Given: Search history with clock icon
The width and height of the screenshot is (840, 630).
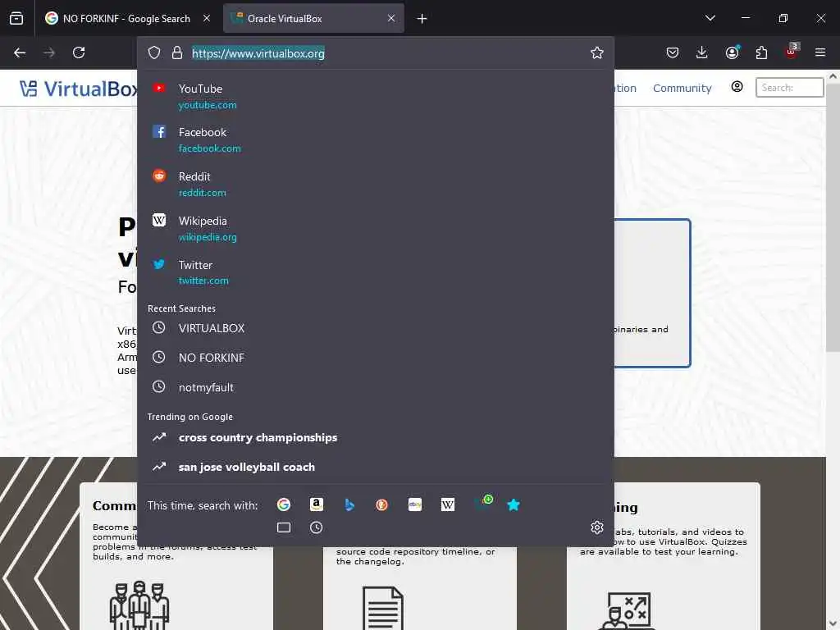Looking at the screenshot, I should 316,527.
